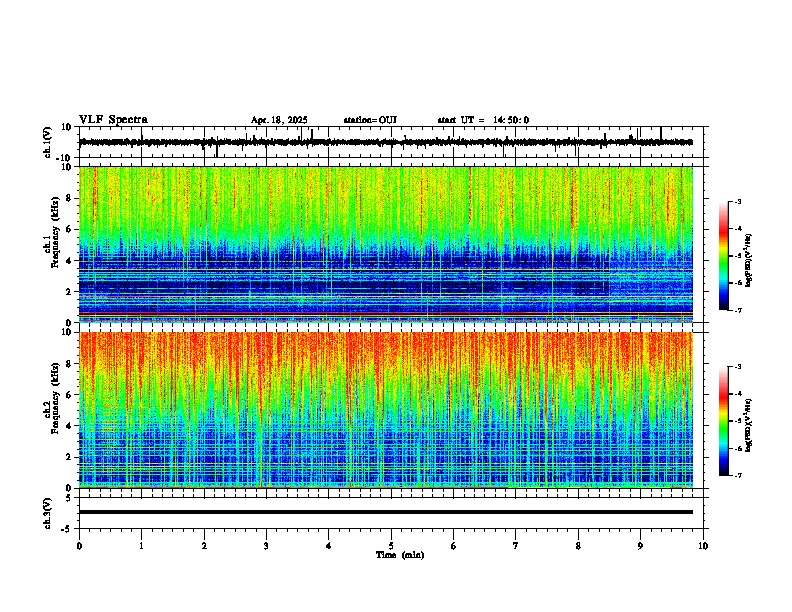Viewport: 792px width, 612px height.
Task: Click the ch.1 color bar beside upper spectrogram
Action: pyautogui.click(x=724, y=256)
